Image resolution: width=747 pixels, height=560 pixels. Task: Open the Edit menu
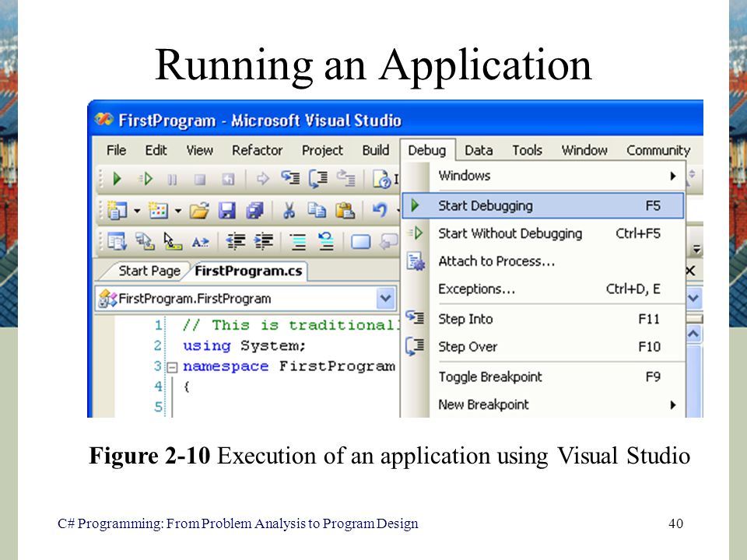156,150
